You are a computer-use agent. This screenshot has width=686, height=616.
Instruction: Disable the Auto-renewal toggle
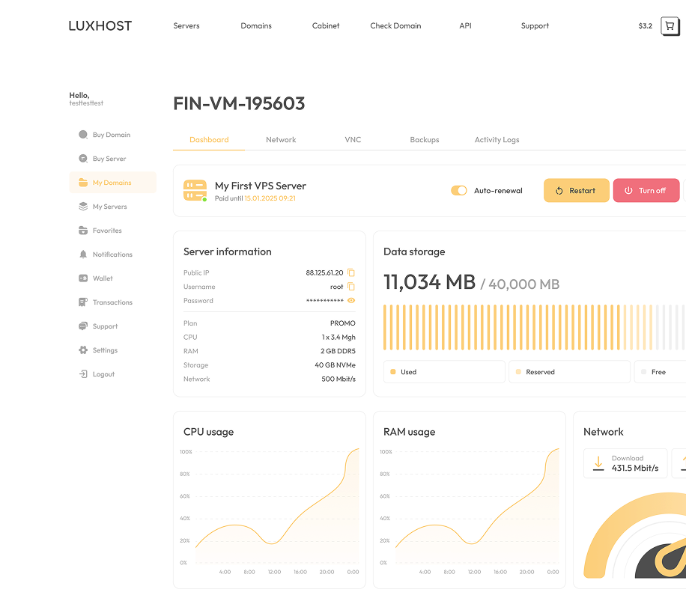[458, 191]
